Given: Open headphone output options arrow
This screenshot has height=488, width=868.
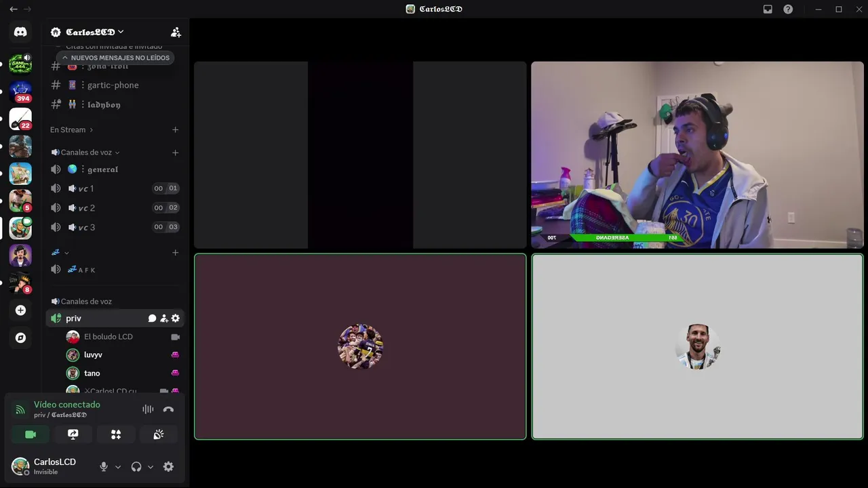Looking at the screenshot, I should pos(151,467).
